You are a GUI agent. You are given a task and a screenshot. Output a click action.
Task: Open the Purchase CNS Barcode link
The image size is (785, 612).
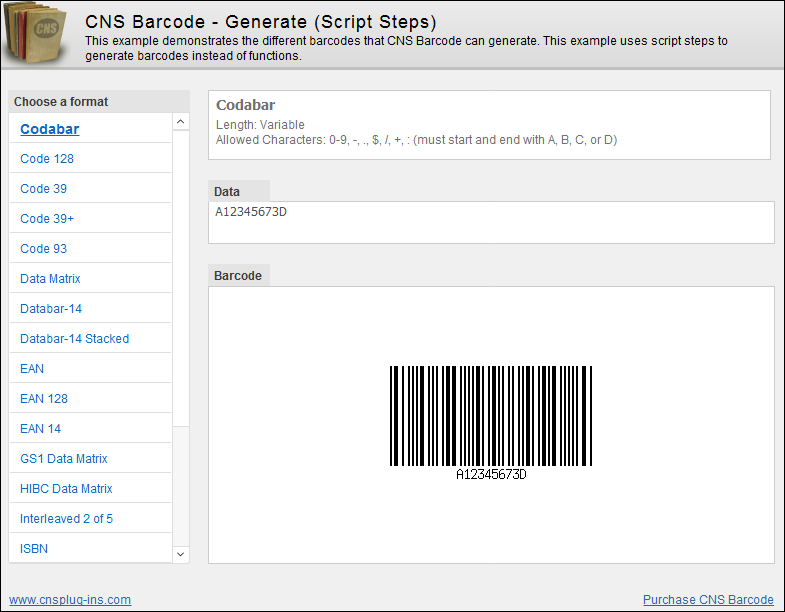click(708, 599)
